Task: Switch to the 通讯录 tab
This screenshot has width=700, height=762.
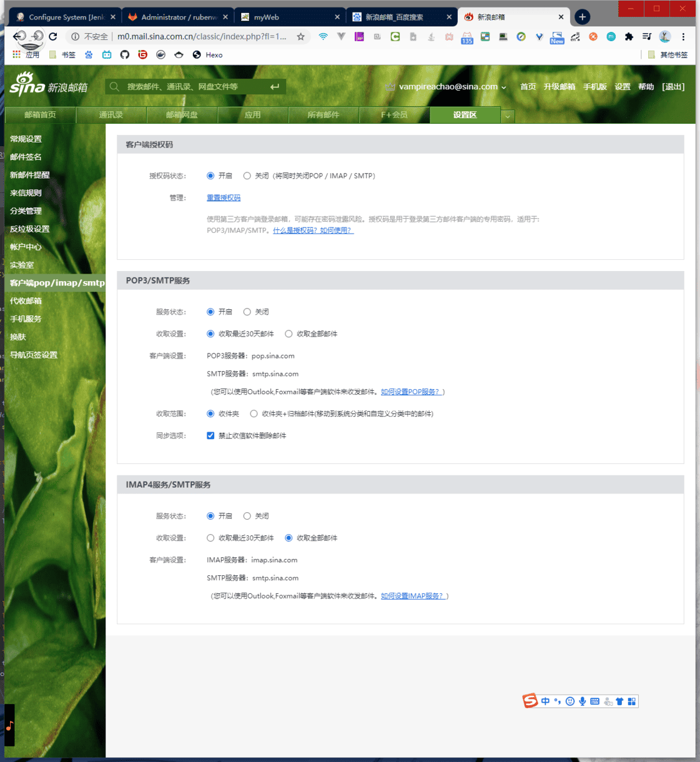Action: point(111,115)
